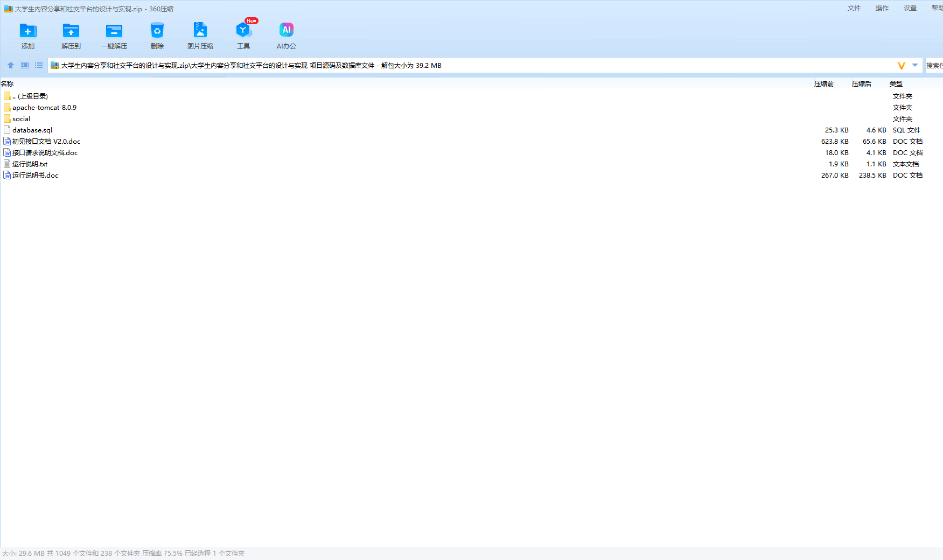Sort by the 压缩前 column header

tap(823, 84)
